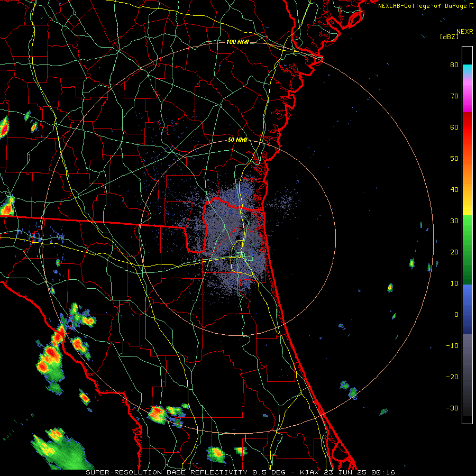476x476 pixels.
Task: Click the 20 value on the dBZ scale
Action: (454, 252)
